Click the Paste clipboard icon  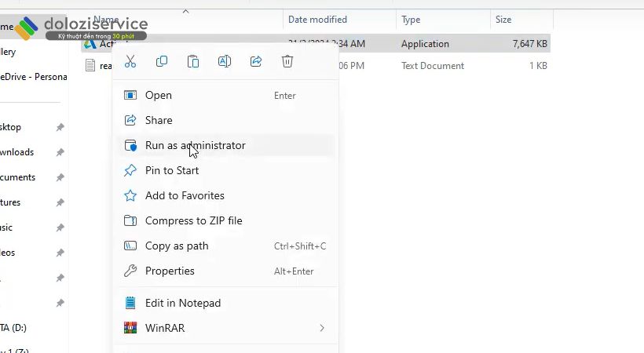(x=193, y=61)
